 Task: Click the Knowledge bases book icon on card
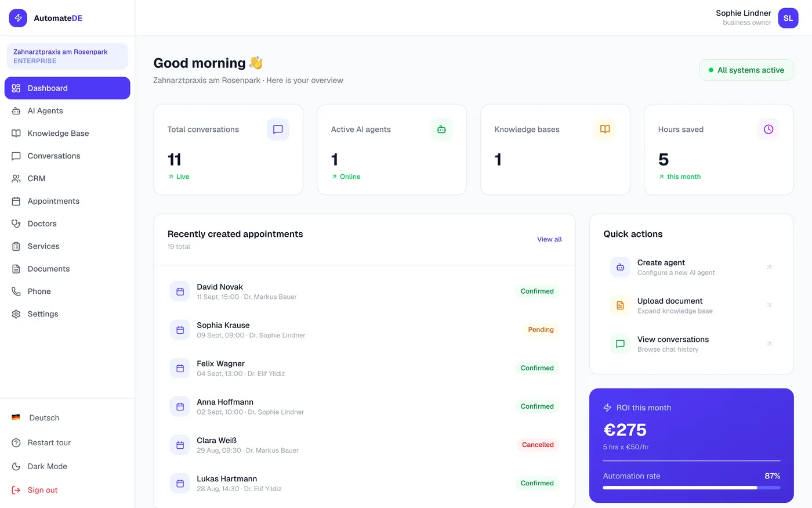pos(605,129)
